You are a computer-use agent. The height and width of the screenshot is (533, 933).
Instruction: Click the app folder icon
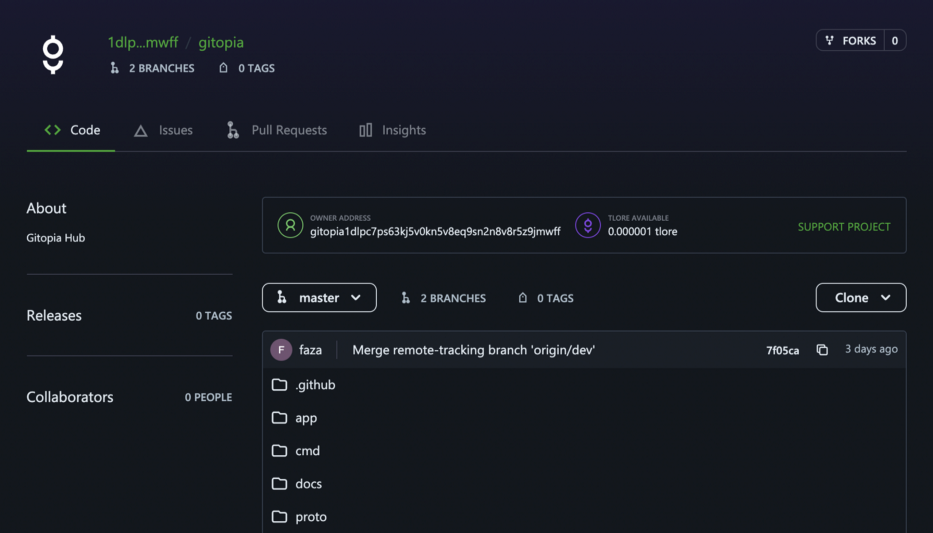[279, 418]
